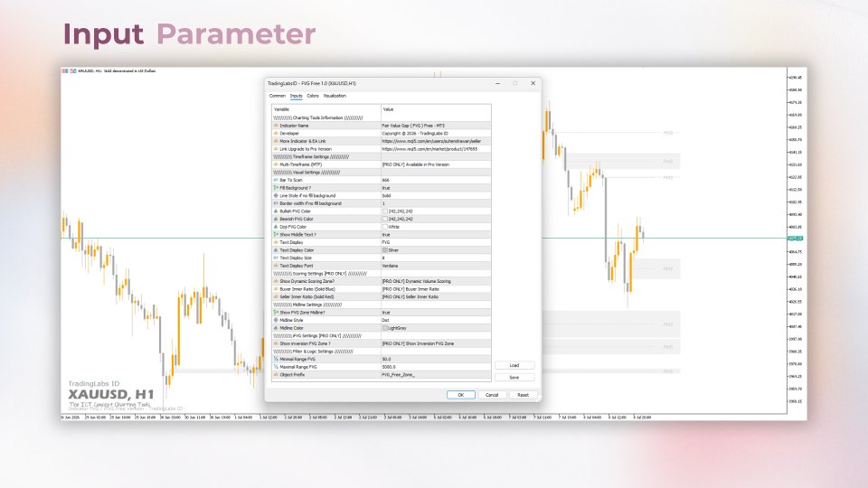Click the icon beside More Indicator & EA Link
This screenshot has height=488, width=868.
tap(276, 141)
